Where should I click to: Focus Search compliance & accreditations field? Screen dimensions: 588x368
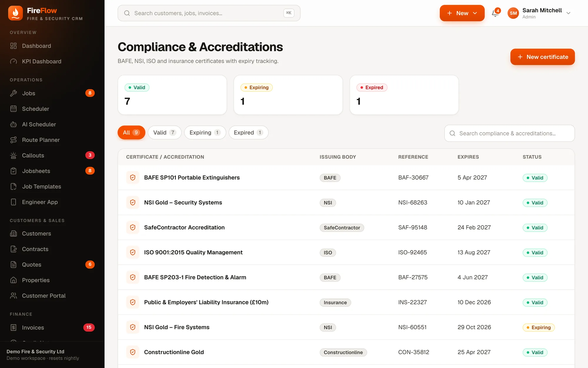pos(510,133)
